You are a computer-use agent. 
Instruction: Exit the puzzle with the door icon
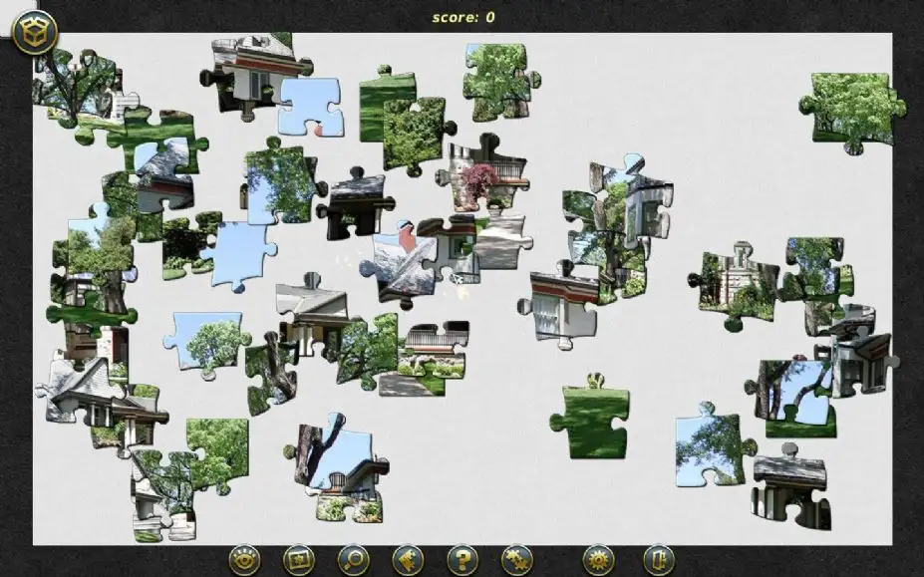point(658,559)
